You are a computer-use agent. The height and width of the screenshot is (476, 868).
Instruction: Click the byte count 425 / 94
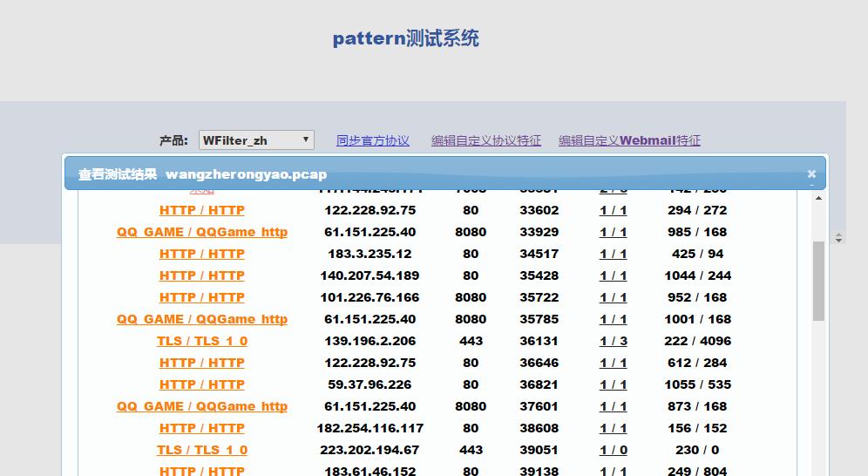point(697,254)
